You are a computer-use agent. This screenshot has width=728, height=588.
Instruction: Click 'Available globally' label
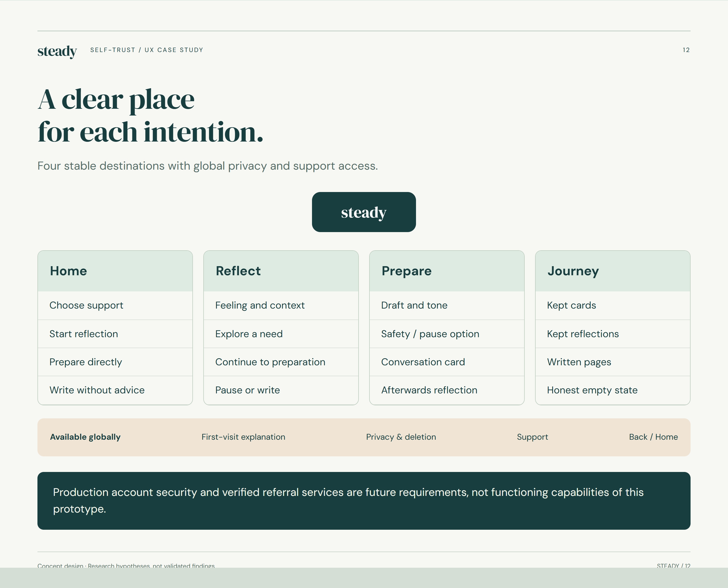tap(85, 437)
